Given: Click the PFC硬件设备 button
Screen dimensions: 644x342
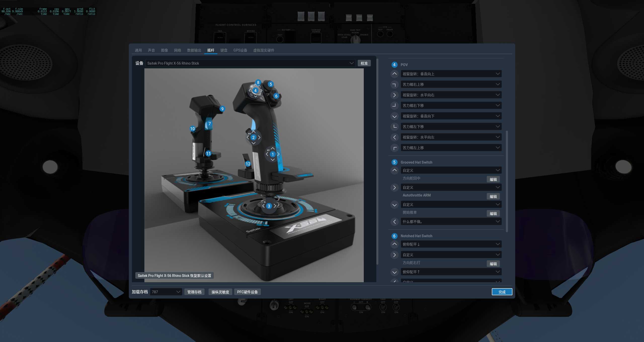Looking at the screenshot, I should [x=248, y=292].
